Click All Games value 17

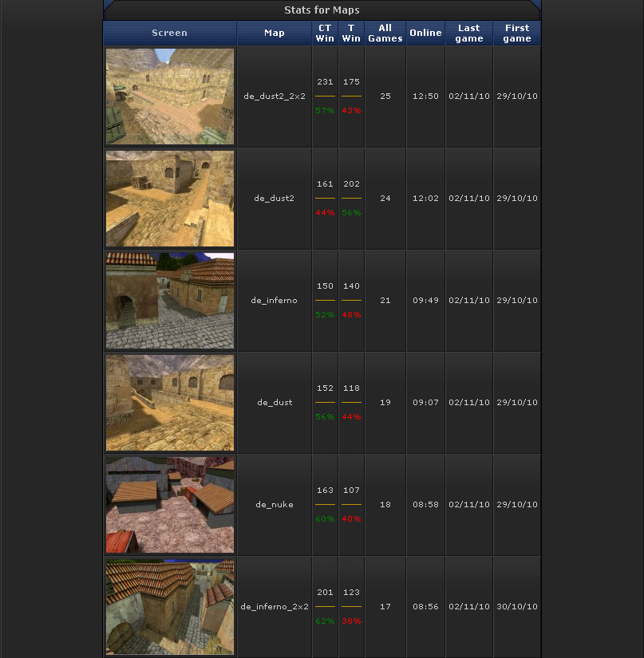click(x=385, y=607)
